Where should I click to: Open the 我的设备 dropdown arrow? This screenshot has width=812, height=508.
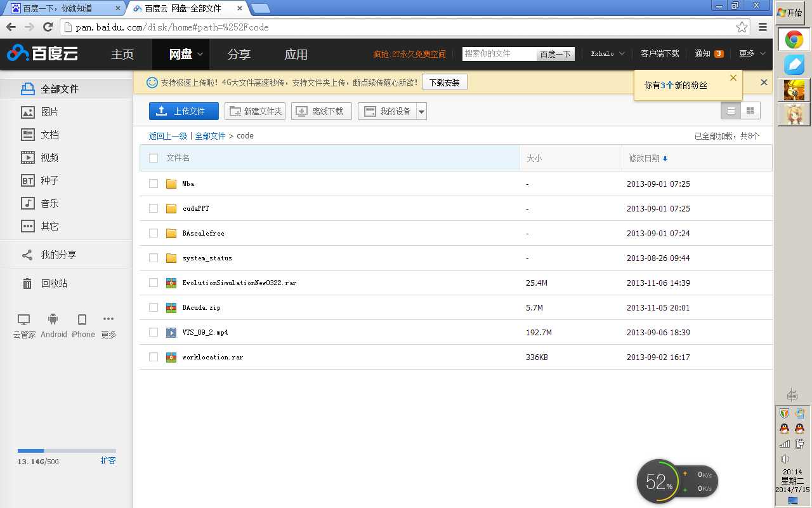click(422, 111)
